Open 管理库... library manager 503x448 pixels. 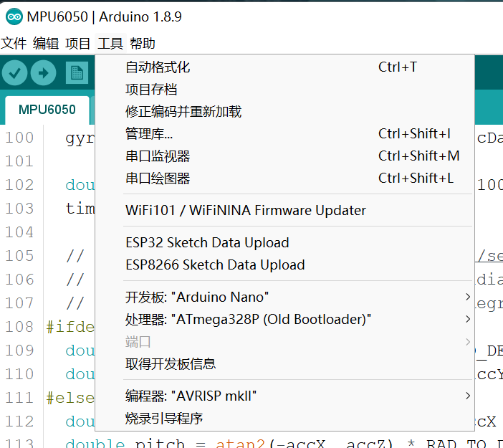click(284, 134)
